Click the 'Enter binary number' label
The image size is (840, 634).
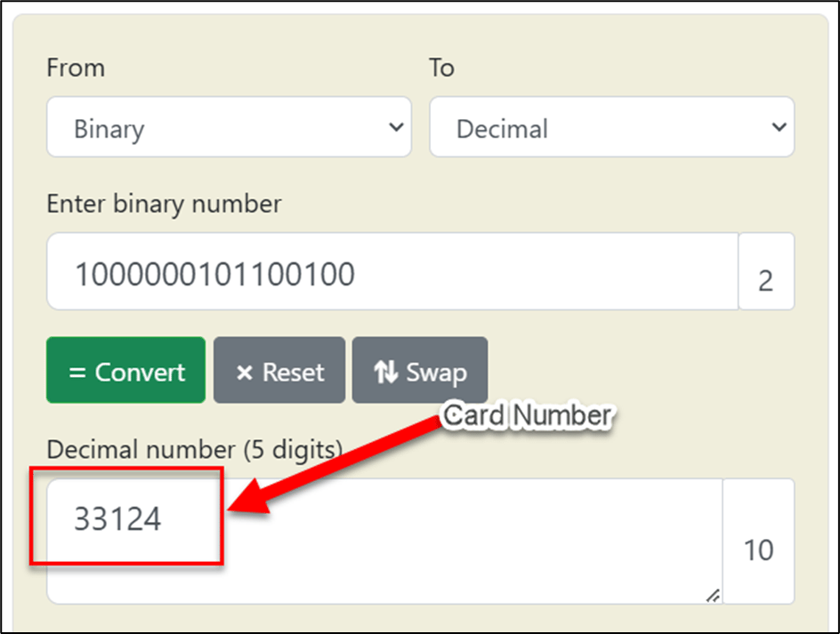[164, 204]
